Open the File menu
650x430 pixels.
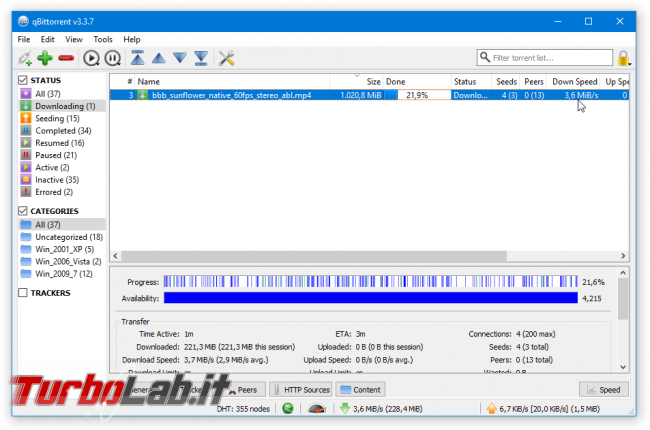(x=24, y=39)
